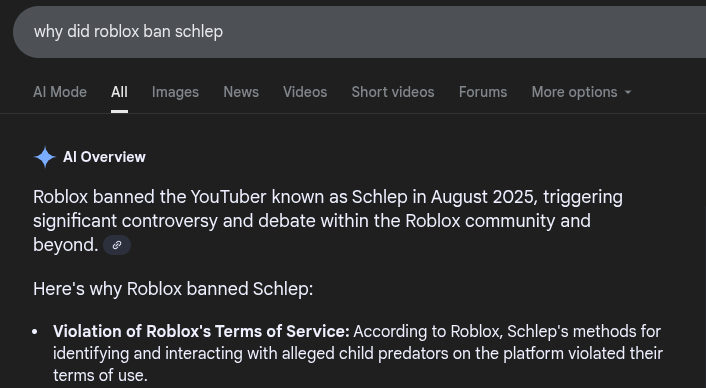Click the 'terms of use.' ending text
The image size is (706, 388).
coord(100,375)
